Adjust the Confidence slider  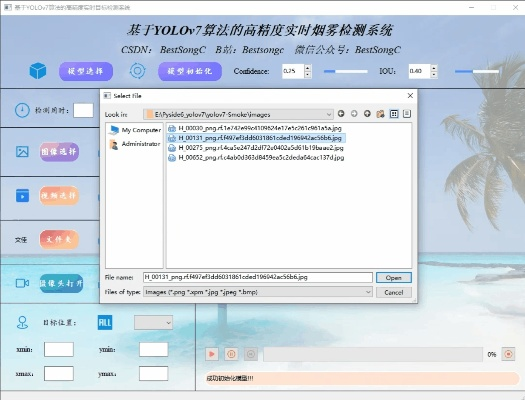346,71
